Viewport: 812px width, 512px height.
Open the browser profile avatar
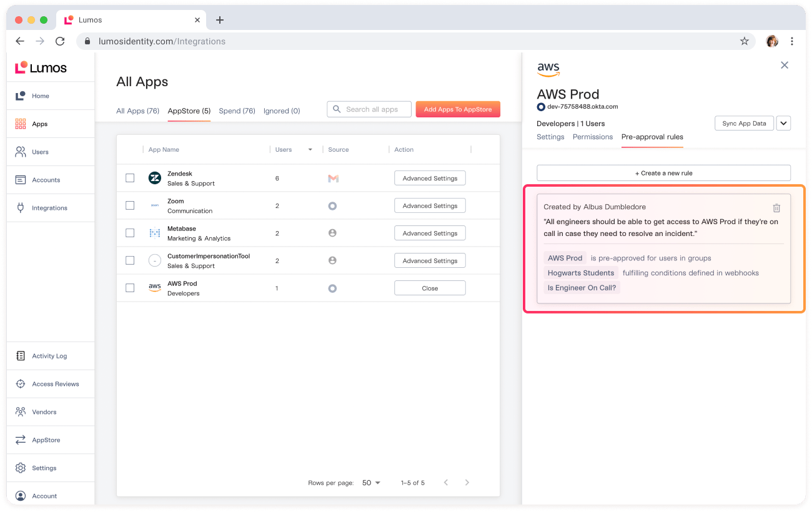[x=772, y=41]
